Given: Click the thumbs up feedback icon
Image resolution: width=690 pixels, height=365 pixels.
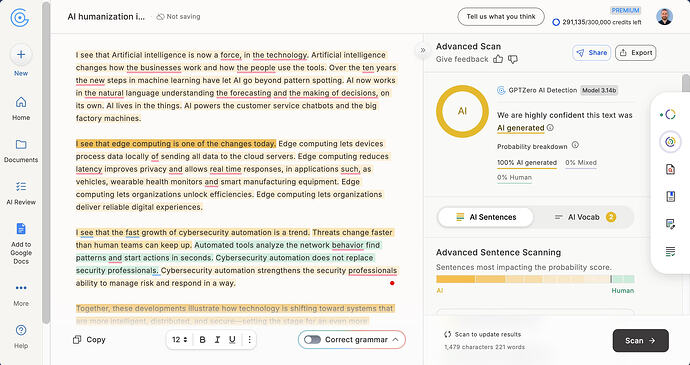Looking at the screenshot, I should [x=498, y=59].
